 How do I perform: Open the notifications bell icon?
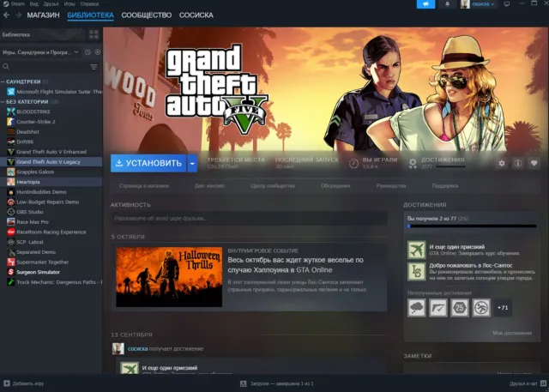(x=447, y=4)
